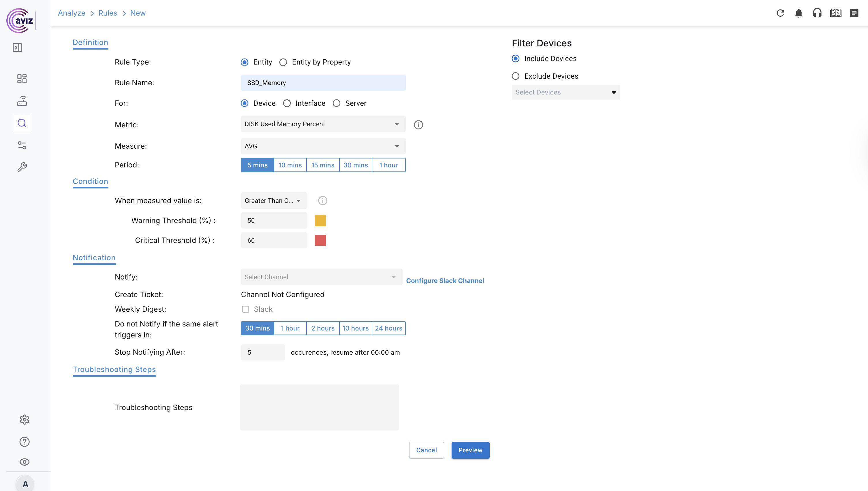The width and height of the screenshot is (868, 491).
Task: Click the wrench tools icon in sidebar
Action: click(22, 167)
